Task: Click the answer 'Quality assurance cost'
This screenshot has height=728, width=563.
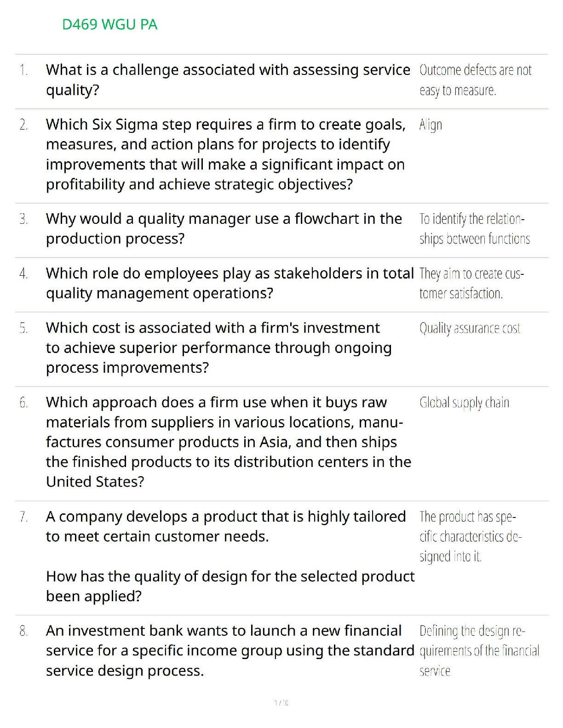Action: pyautogui.click(x=470, y=328)
